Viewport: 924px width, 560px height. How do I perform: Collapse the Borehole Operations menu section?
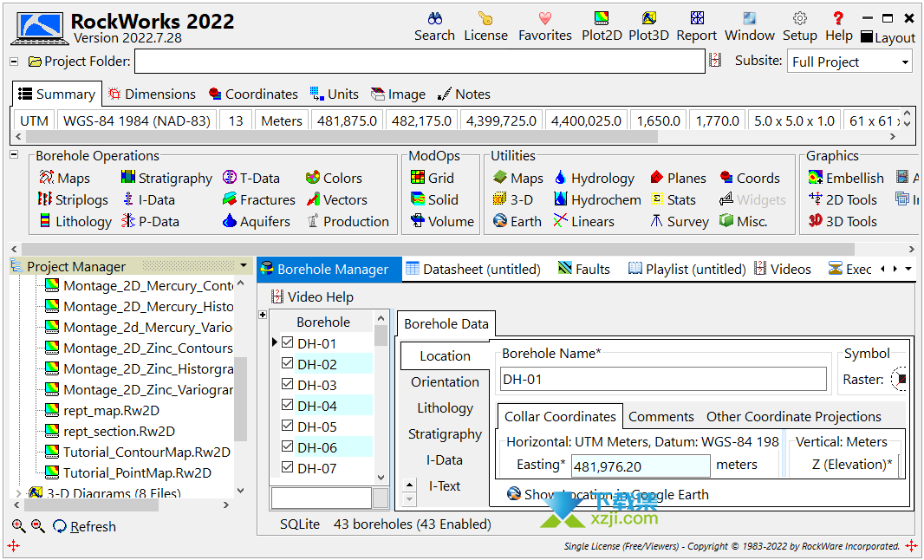[14, 154]
